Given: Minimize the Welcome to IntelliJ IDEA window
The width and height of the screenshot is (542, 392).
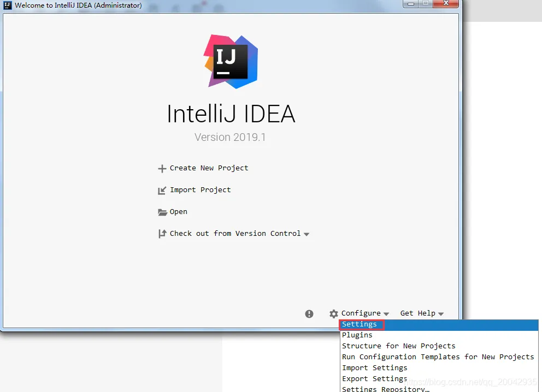Looking at the screenshot, I should (x=411, y=3).
